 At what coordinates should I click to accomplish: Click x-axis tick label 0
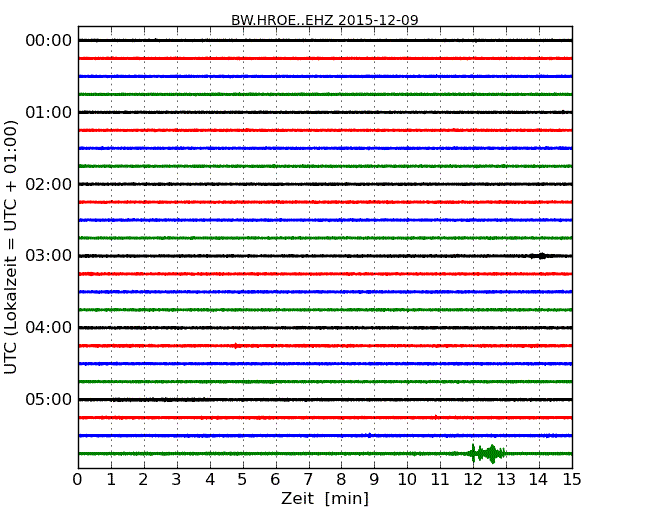coord(78,480)
